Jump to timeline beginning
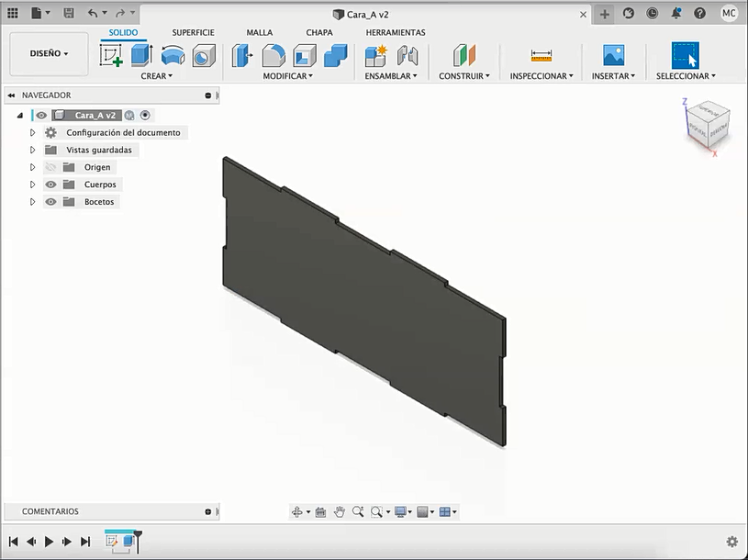Screen dimensions: 748x560 pyautogui.click(x=14, y=542)
